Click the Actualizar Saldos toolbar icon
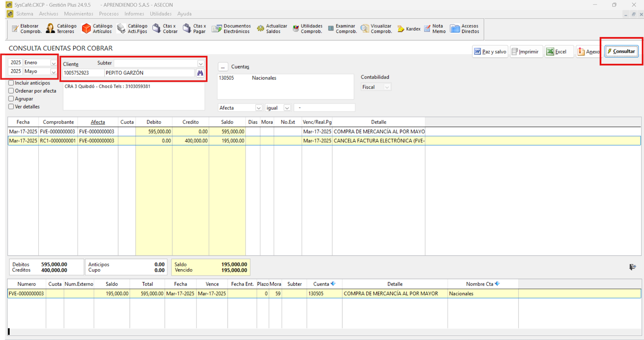This screenshot has width=644, height=340. [x=272, y=29]
